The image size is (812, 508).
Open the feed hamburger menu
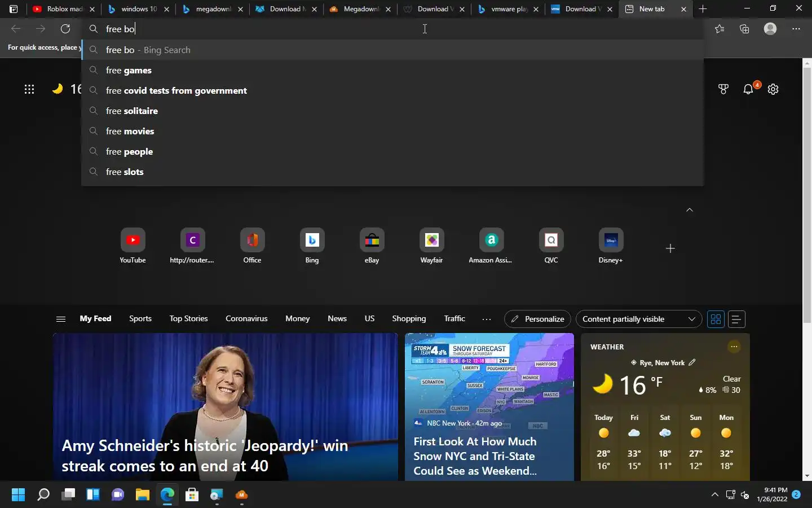click(x=61, y=319)
